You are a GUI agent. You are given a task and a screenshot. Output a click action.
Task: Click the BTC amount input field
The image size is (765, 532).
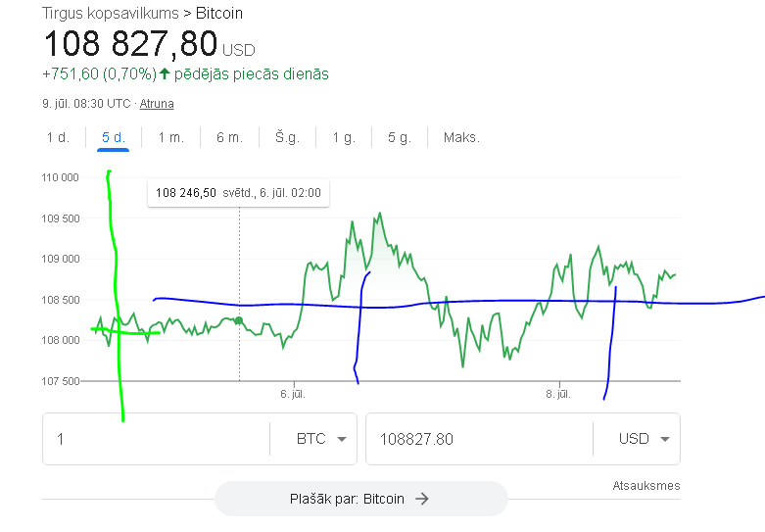[156, 439]
